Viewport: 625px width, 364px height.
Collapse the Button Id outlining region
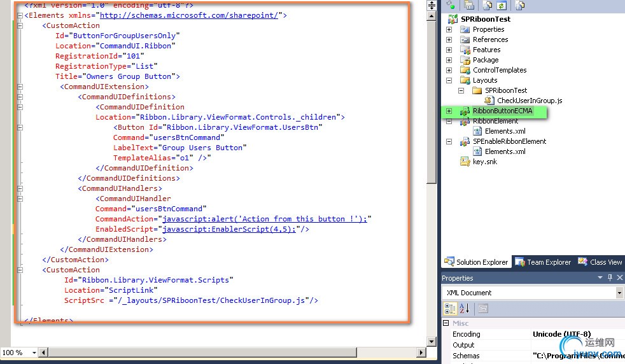[x=20, y=127]
